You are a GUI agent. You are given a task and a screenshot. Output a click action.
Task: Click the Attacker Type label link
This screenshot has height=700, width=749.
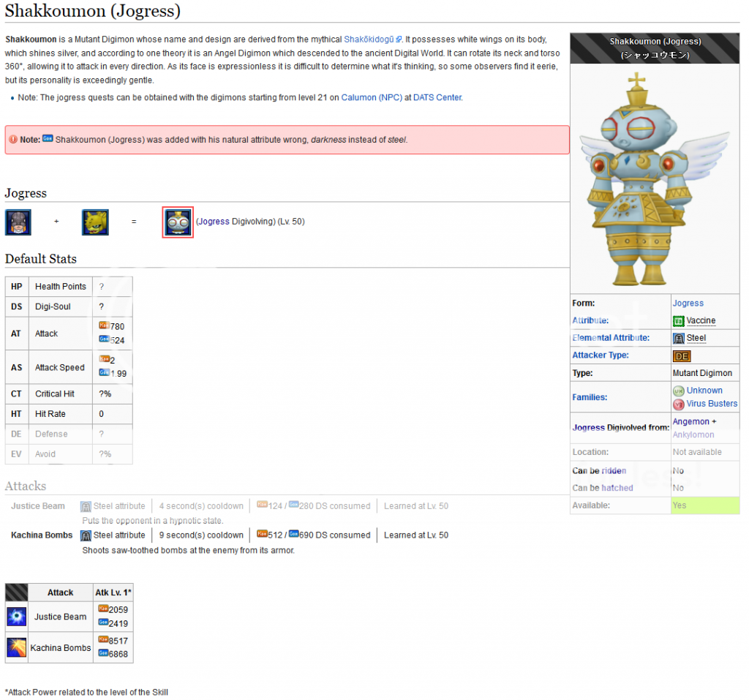tap(600, 355)
